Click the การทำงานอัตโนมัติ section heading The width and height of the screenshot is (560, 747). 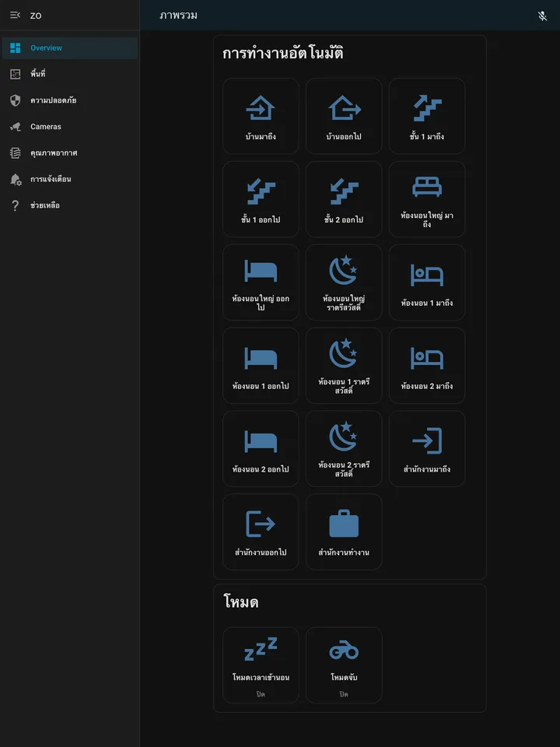pyautogui.click(x=283, y=54)
